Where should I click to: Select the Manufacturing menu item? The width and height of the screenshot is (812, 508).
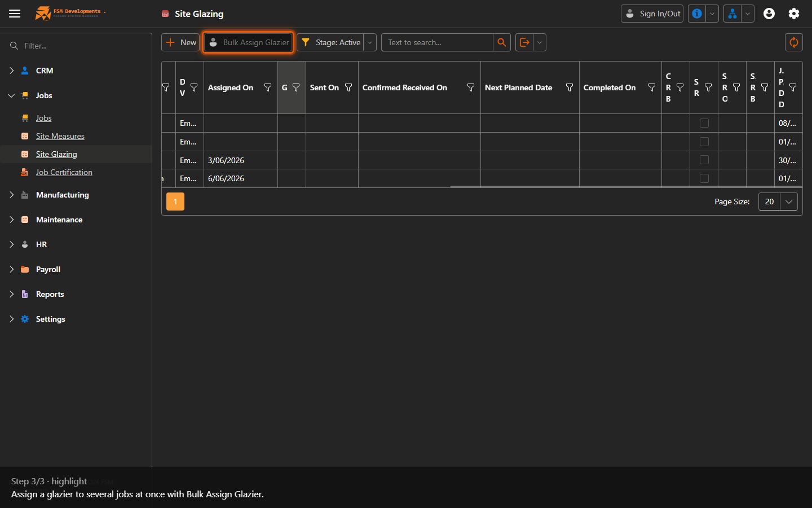coord(63,195)
